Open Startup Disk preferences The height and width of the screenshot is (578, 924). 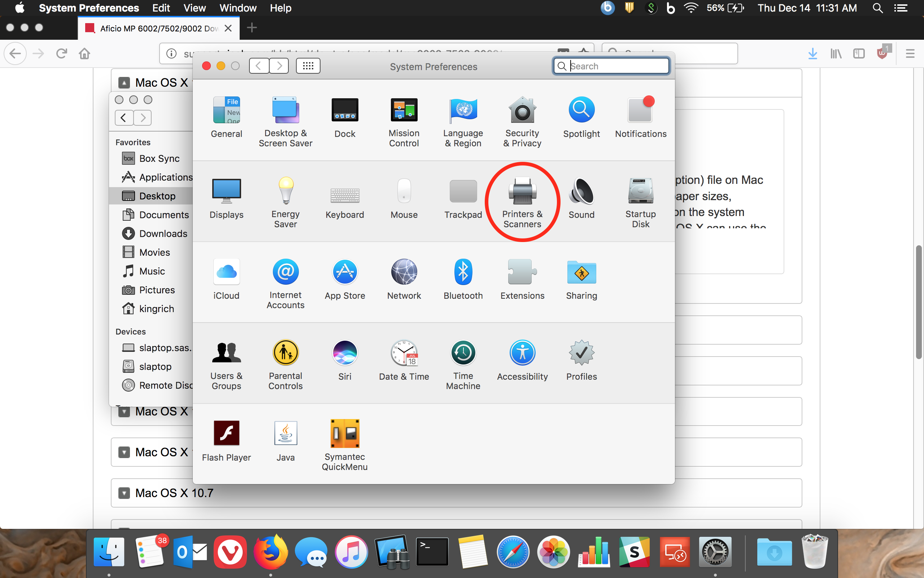641,203
